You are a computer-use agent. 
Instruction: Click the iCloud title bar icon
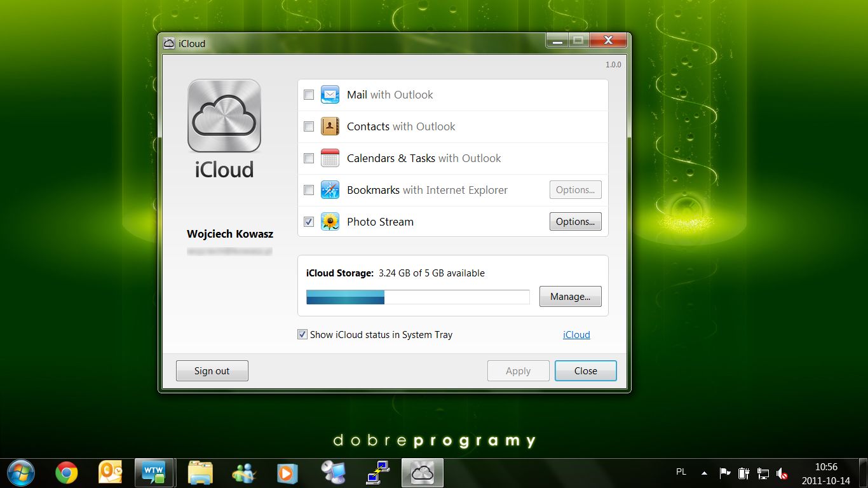pos(169,44)
